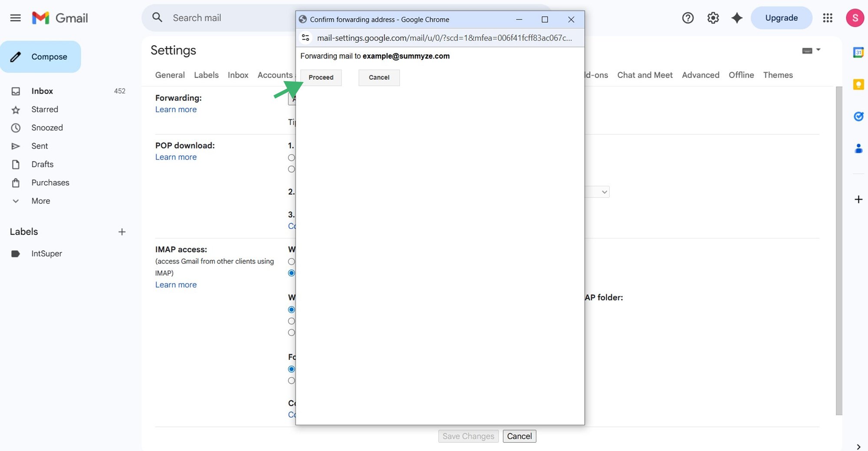Select the enabled IMAP radio button

[x=291, y=273]
